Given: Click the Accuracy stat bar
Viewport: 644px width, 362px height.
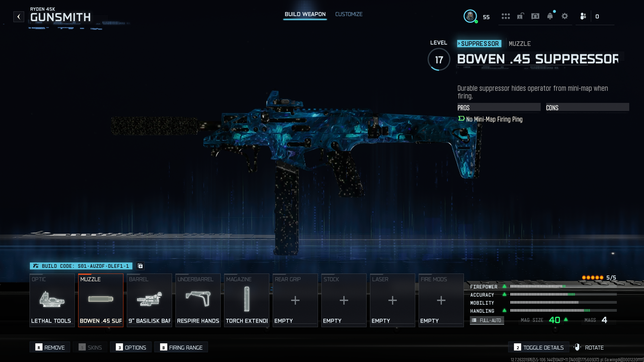Looking at the screenshot, I should coord(563,294).
